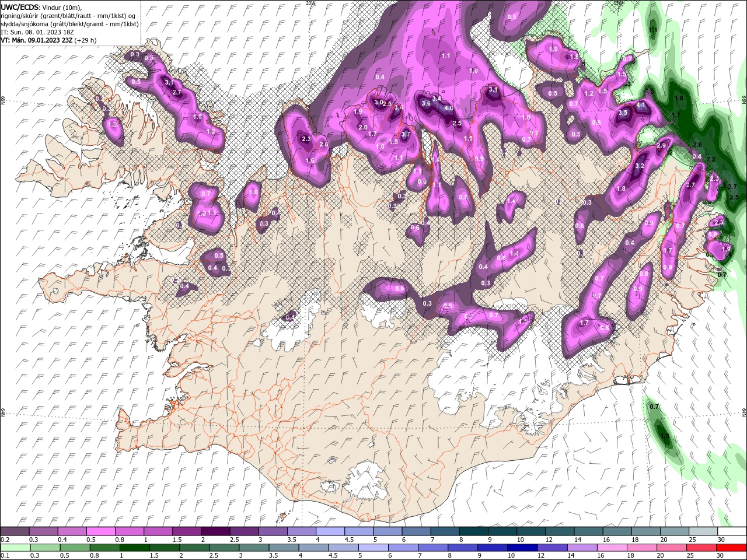Click the '25' label on the upper scale
747x560 pixels.
point(692,540)
